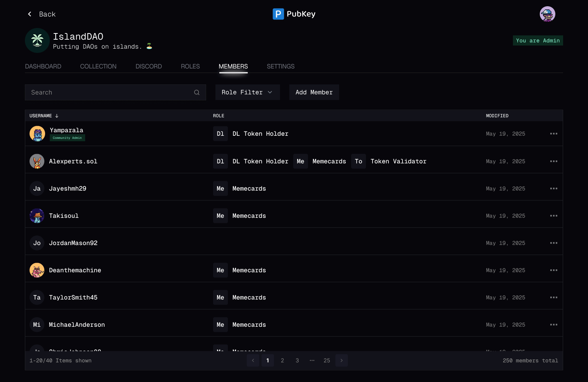
Task: Click Deanthemachine's avatar image
Action: click(x=37, y=270)
